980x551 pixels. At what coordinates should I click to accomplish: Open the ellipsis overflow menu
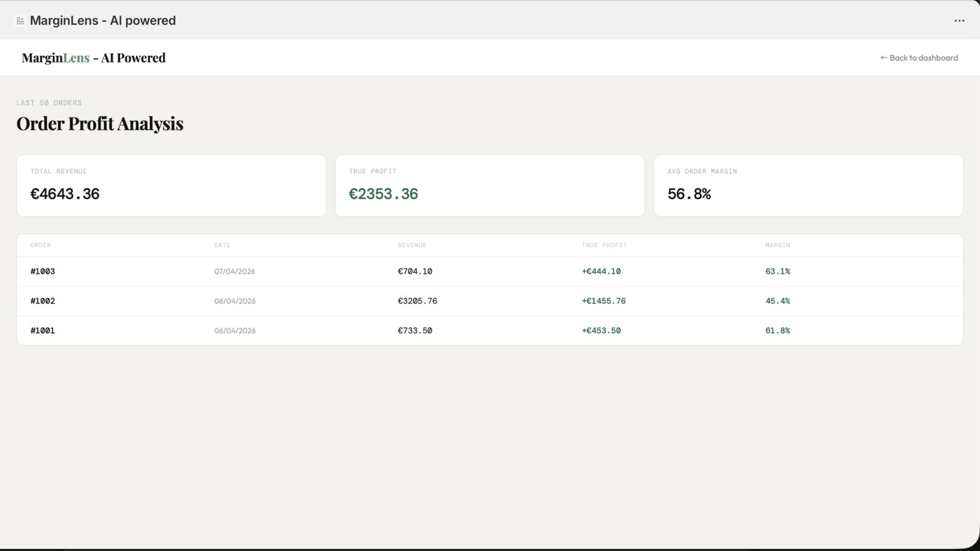pyautogui.click(x=959, y=20)
